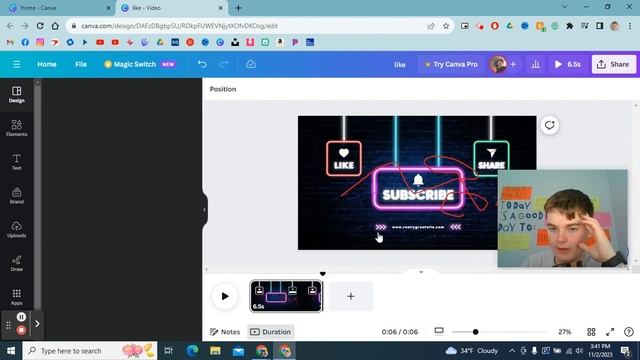Image resolution: width=640 pixels, height=360 pixels.
Task: Open the Uploads panel
Action: (17, 229)
